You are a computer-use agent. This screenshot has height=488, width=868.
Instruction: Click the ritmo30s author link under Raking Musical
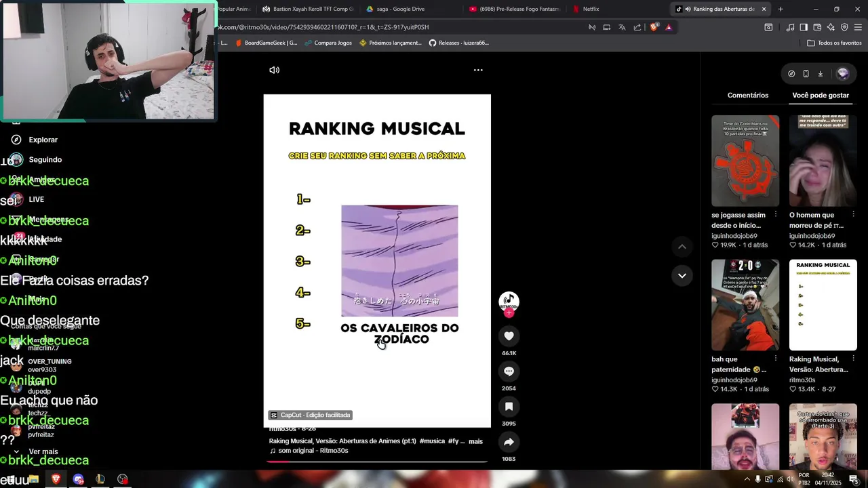coord(802,380)
